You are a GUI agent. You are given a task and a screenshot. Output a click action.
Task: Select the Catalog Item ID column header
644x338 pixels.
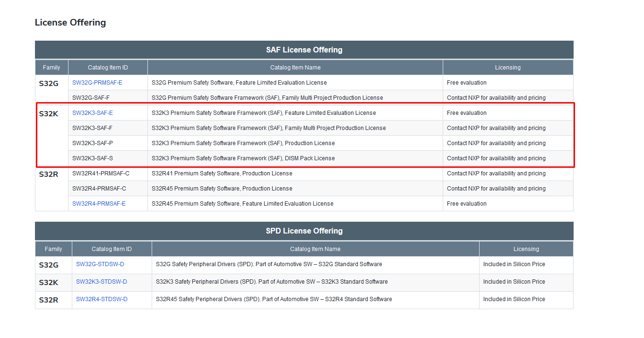pos(108,67)
